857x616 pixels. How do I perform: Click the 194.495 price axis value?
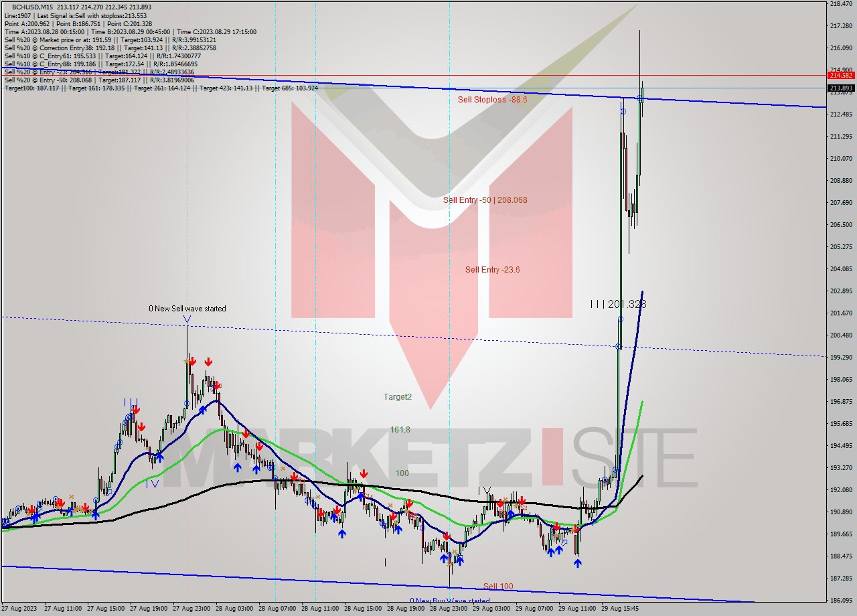(841, 446)
